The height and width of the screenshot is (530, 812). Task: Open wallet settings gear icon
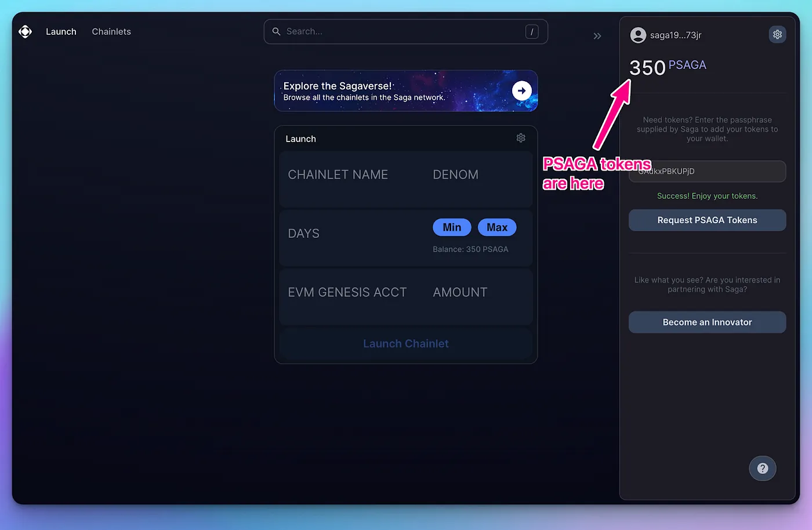[777, 34]
